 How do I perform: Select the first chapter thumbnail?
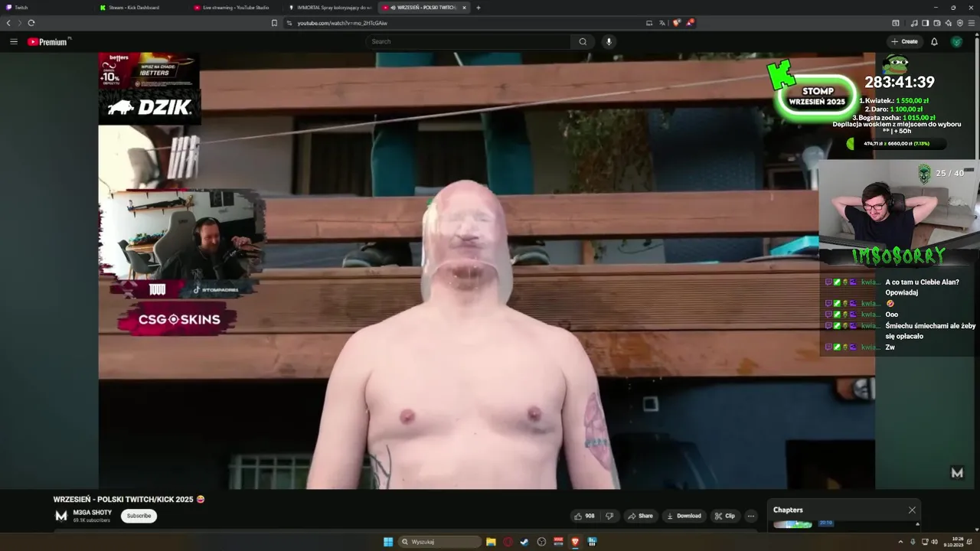(792, 524)
